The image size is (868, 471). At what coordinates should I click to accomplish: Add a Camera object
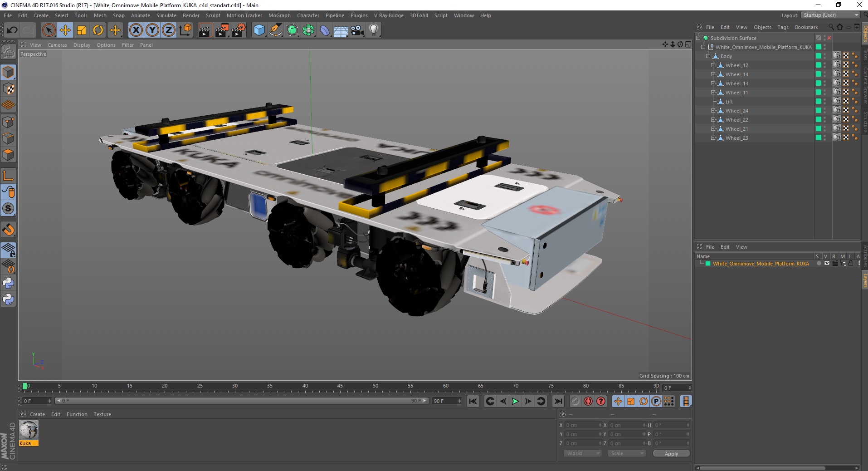[x=357, y=30]
